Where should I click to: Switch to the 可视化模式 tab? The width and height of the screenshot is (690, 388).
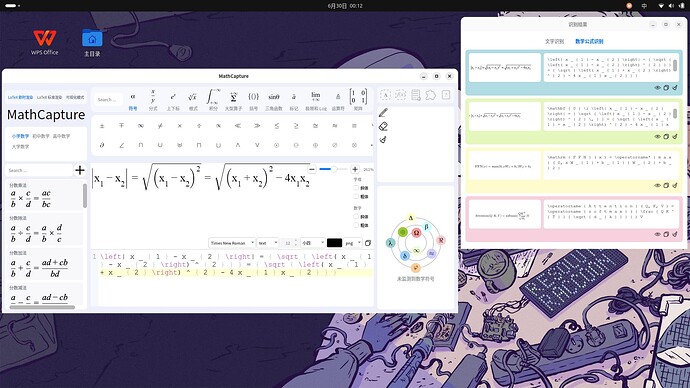click(75, 97)
